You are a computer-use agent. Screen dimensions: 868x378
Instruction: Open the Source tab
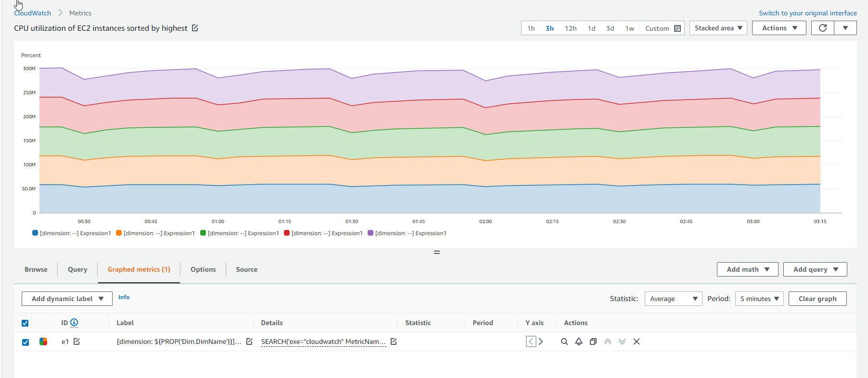tap(246, 269)
